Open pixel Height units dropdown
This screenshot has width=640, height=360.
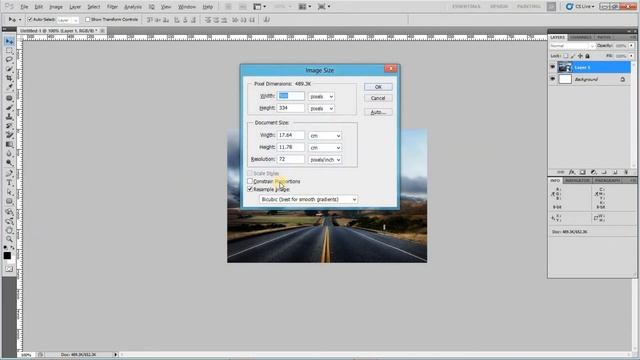[321, 109]
